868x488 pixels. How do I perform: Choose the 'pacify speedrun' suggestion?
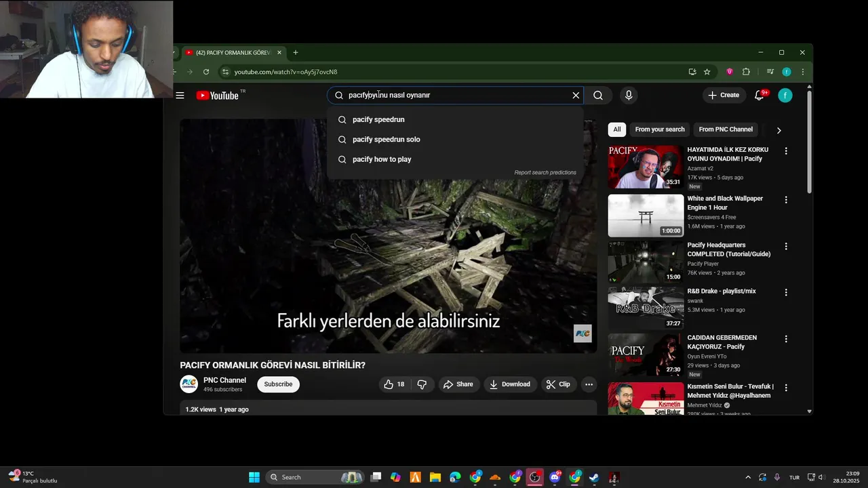pos(454,120)
